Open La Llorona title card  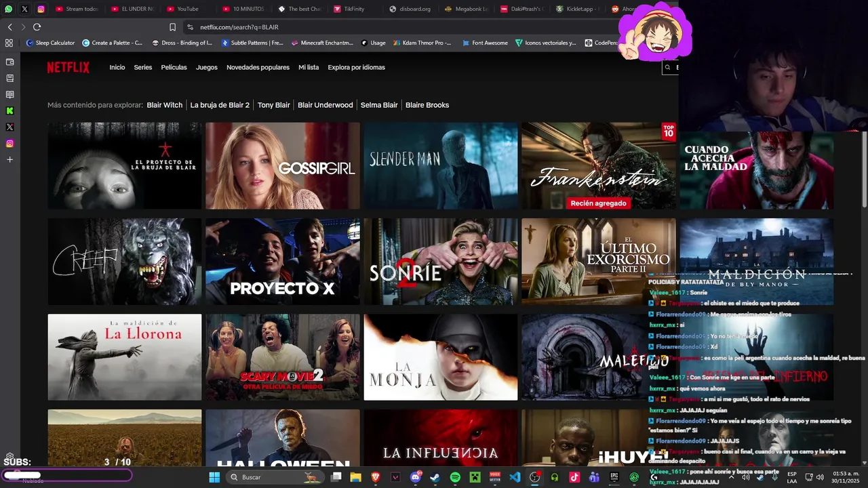[125, 357]
